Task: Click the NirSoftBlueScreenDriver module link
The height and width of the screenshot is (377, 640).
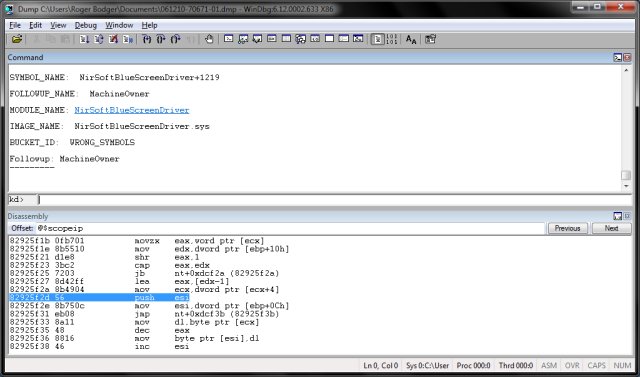Action: (132, 110)
